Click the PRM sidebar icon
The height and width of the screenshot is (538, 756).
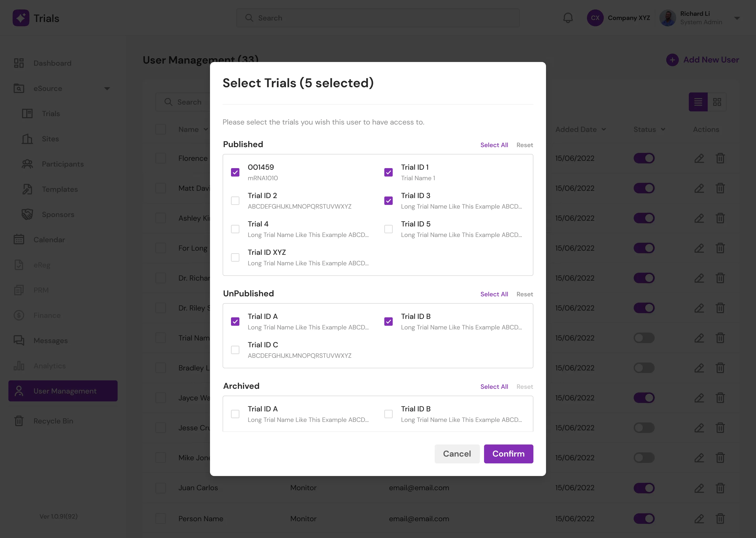[19, 290]
